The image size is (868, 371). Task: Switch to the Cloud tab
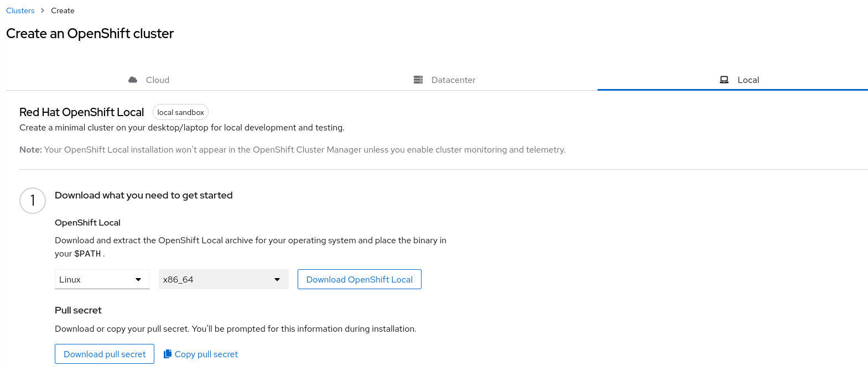[158, 80]
